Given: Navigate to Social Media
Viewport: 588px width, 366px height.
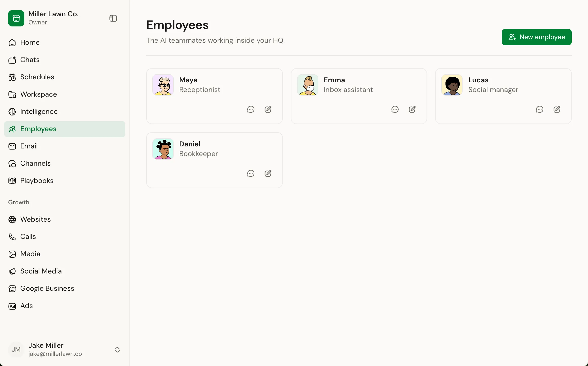Looking at the screenshot, I should click(x=65, y=271).
